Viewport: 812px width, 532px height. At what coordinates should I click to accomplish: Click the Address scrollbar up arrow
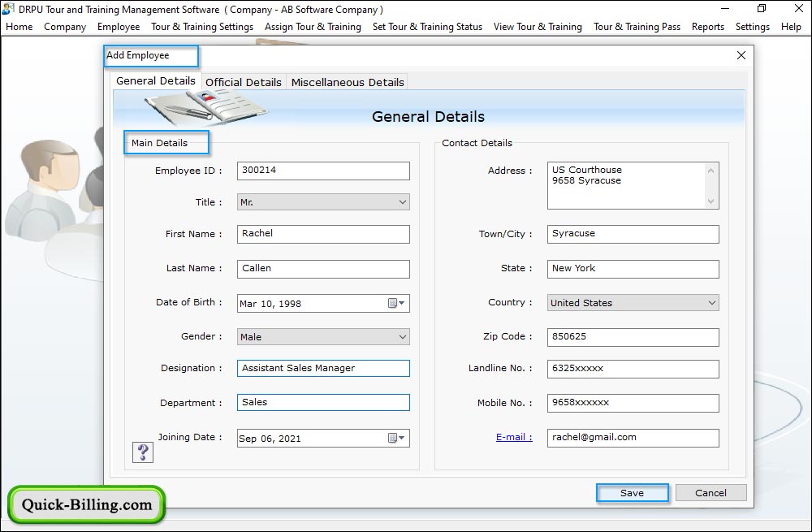[710, 171]
